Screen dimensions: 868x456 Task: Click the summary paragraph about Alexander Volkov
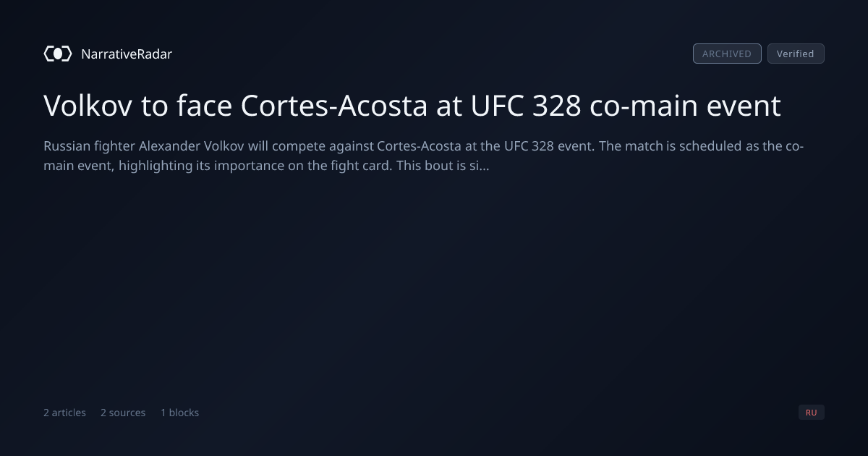(x=424, y=156)
